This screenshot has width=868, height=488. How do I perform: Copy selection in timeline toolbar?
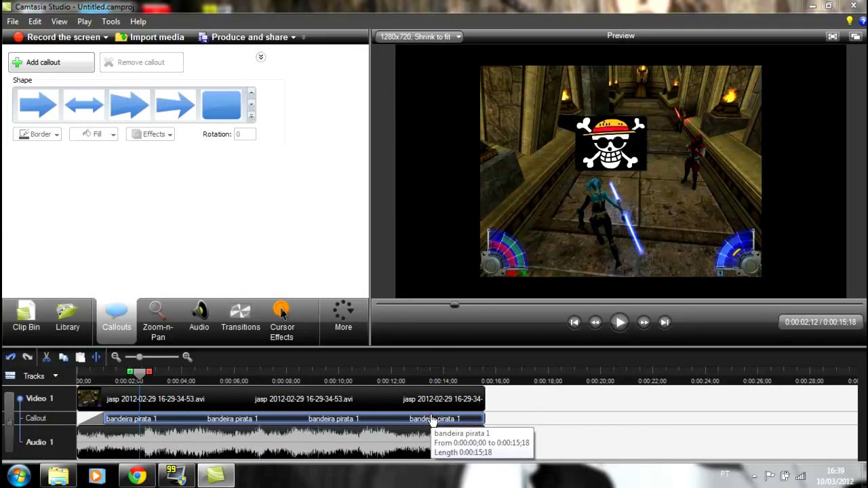(63, 357)
